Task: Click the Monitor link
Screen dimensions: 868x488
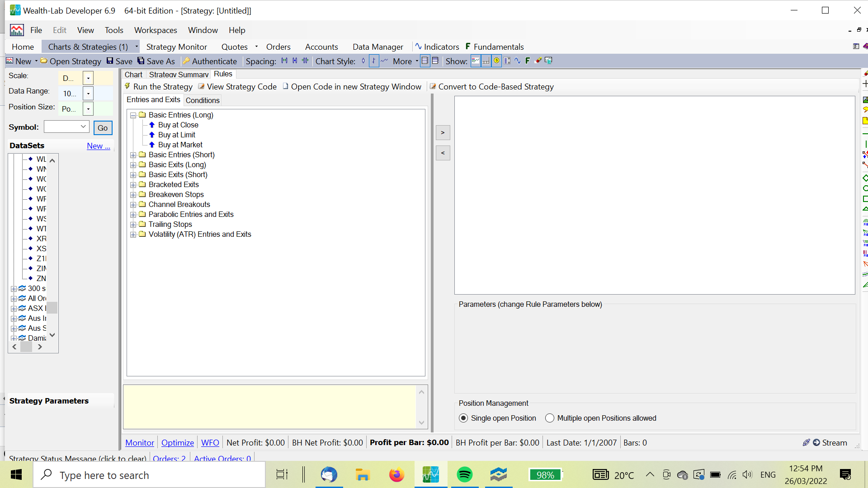Action: [140, 443]
